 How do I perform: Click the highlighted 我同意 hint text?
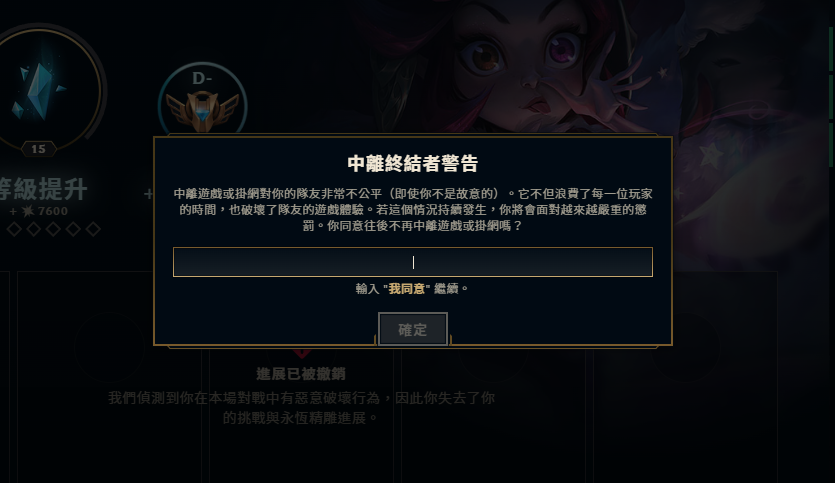(x=407, y=289)
